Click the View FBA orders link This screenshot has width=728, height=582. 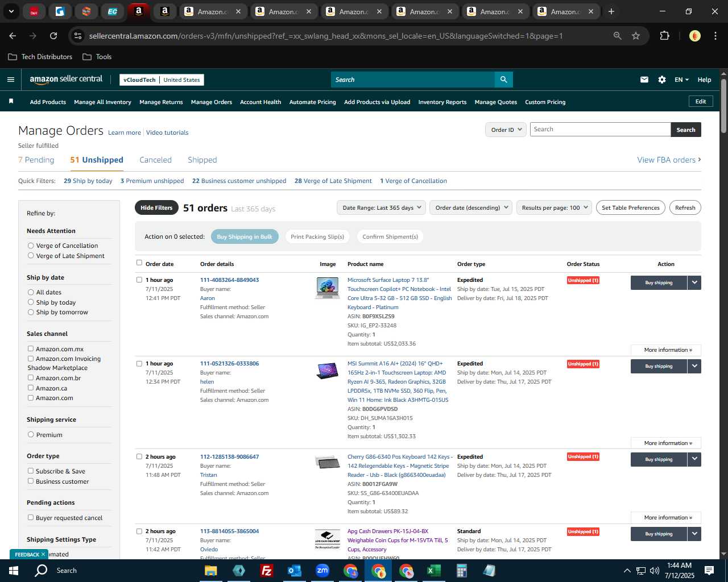pyautogui.click(x=669, y=160)
